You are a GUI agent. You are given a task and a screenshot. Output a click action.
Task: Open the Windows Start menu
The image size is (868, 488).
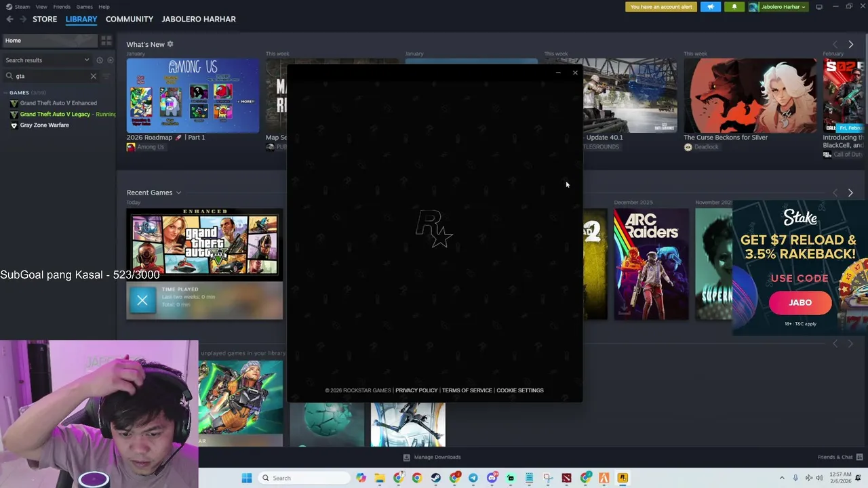coord(247,478)
